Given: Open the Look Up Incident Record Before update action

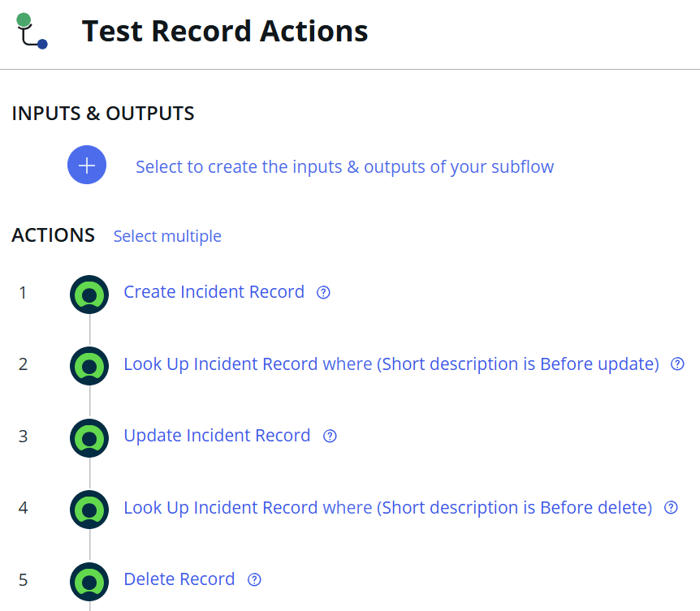Looking at the screenshot, I should pyautogui.click(x=391, y=364).
